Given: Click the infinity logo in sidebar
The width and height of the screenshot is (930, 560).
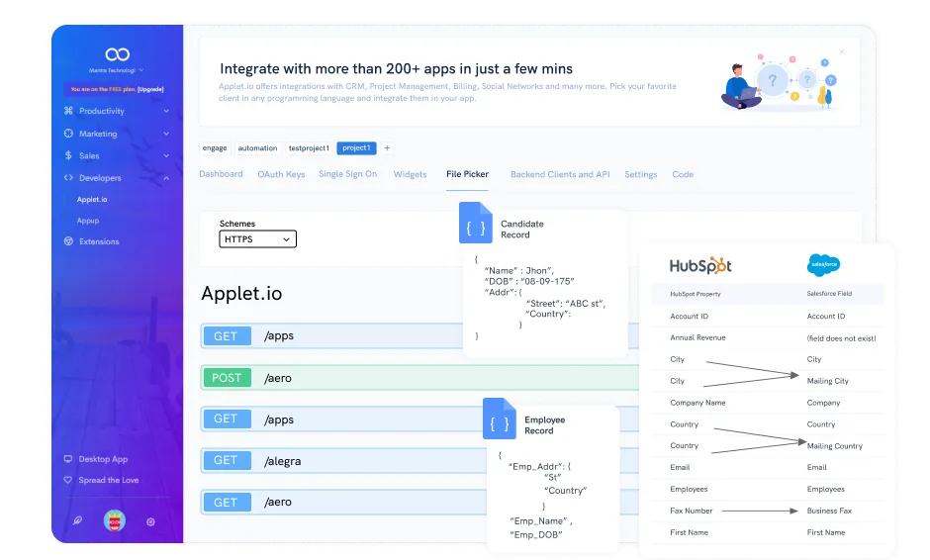Looking at the screenshot, I should 117,54.
